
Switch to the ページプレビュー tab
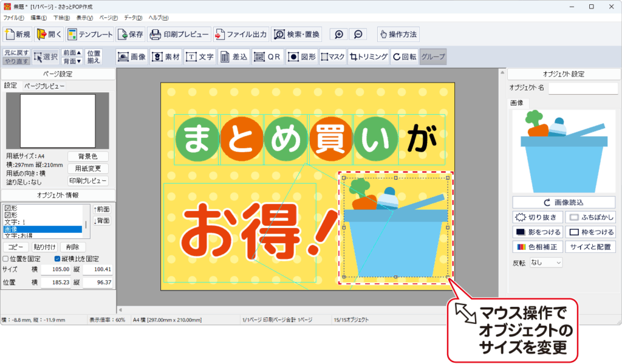(44, 86)
